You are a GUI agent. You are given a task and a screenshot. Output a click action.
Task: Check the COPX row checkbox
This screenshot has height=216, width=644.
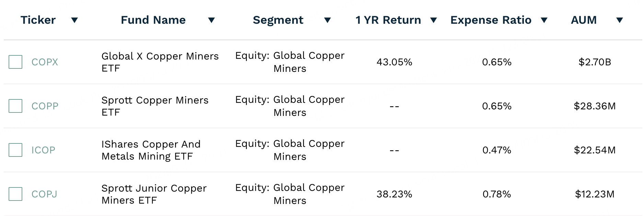click(x=15, y=62)
